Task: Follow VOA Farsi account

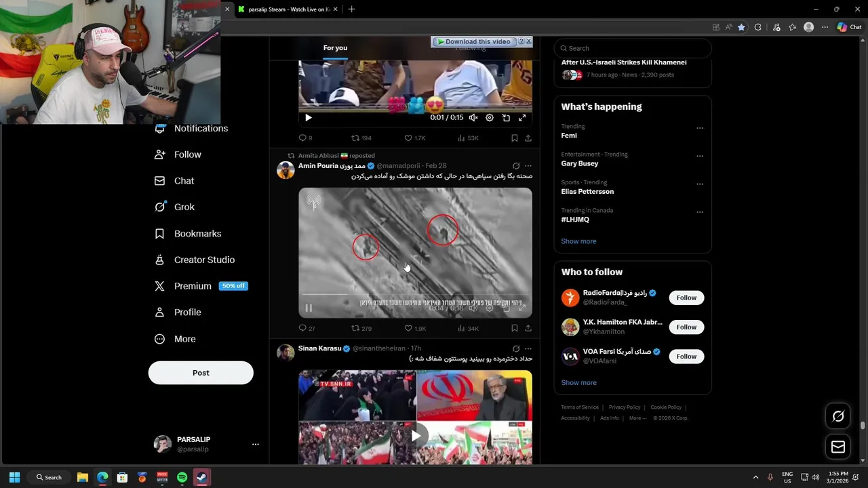Action: [x=686, y=357]
